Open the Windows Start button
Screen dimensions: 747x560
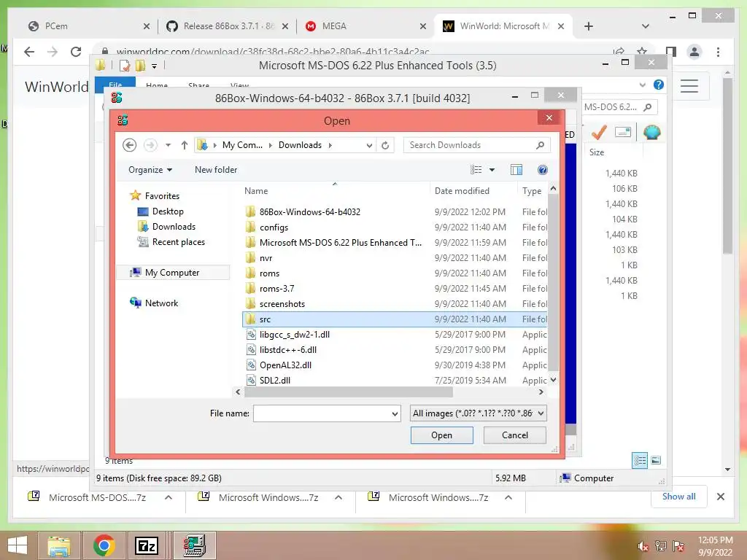coord(18,545)
